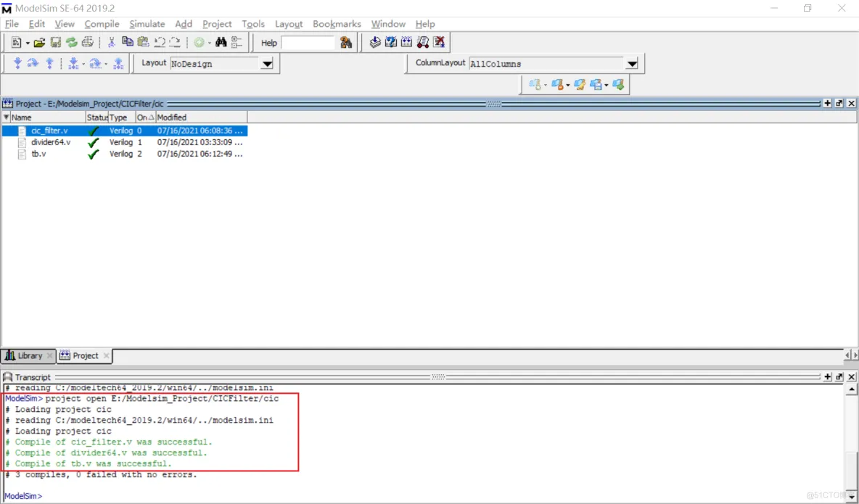Open the Simulate menu
This screenshot has width=859, height=504.
147,24
